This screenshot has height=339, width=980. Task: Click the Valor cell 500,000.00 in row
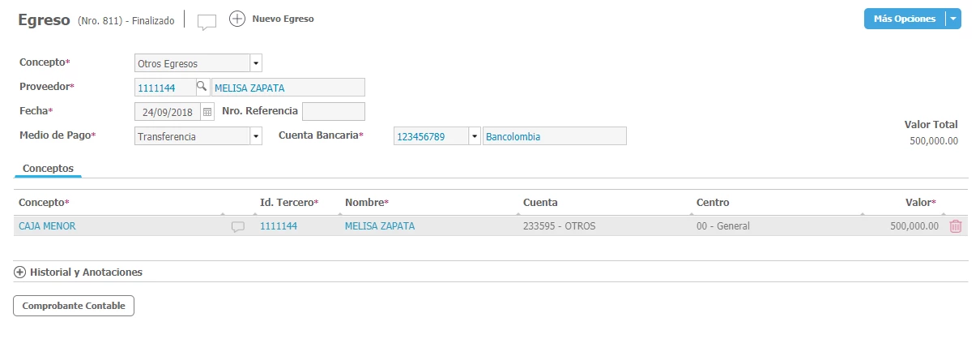pos(914,226)
